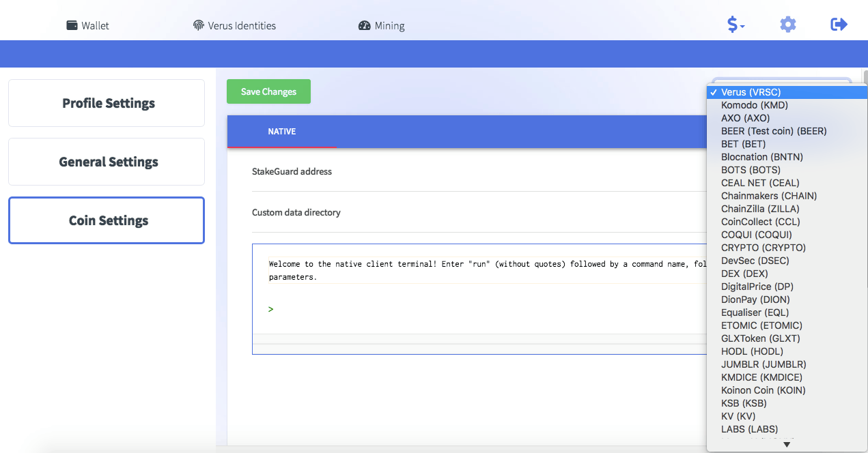Choose Komodo (KMD) from the list

(x=787, y=105)
